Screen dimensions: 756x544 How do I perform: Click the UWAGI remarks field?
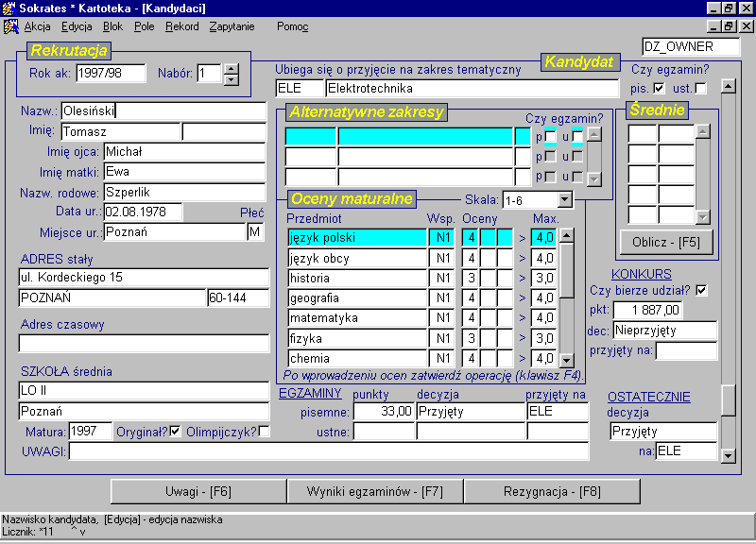[x=328, y=451]
